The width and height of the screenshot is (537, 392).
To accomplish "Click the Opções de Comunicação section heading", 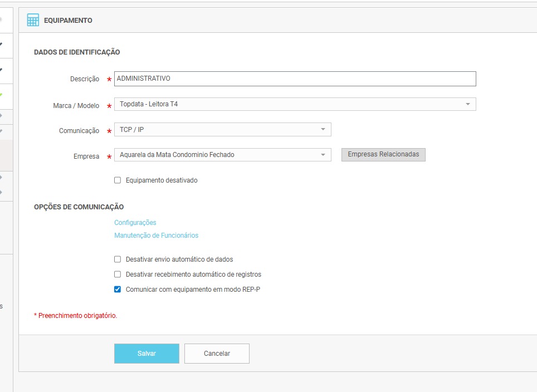I will pos(79,207).
